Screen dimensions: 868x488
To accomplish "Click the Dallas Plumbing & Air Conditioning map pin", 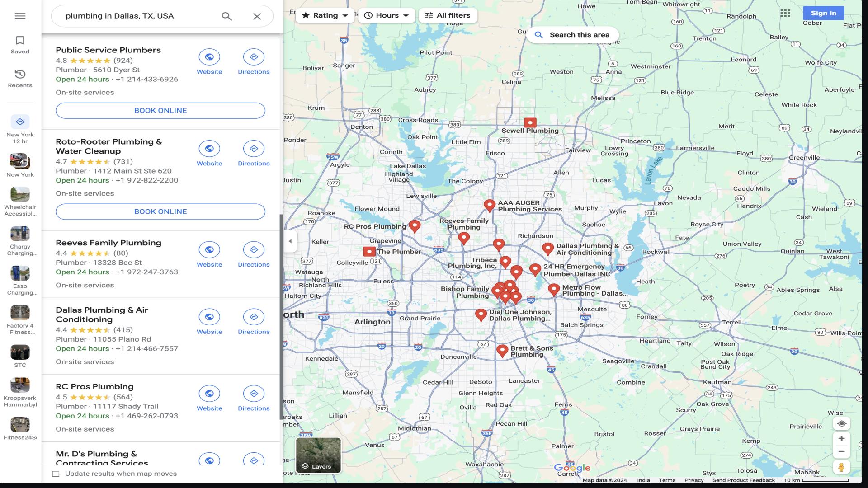I will [548, 249].
